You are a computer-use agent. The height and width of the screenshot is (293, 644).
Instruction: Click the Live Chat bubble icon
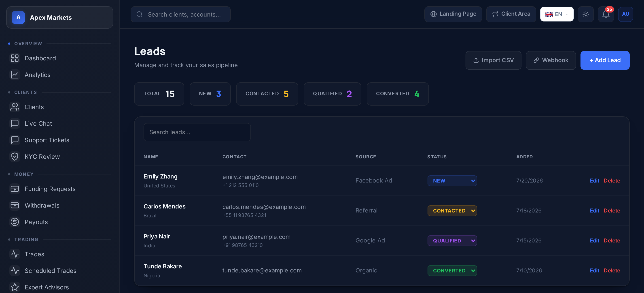[15, 123]
